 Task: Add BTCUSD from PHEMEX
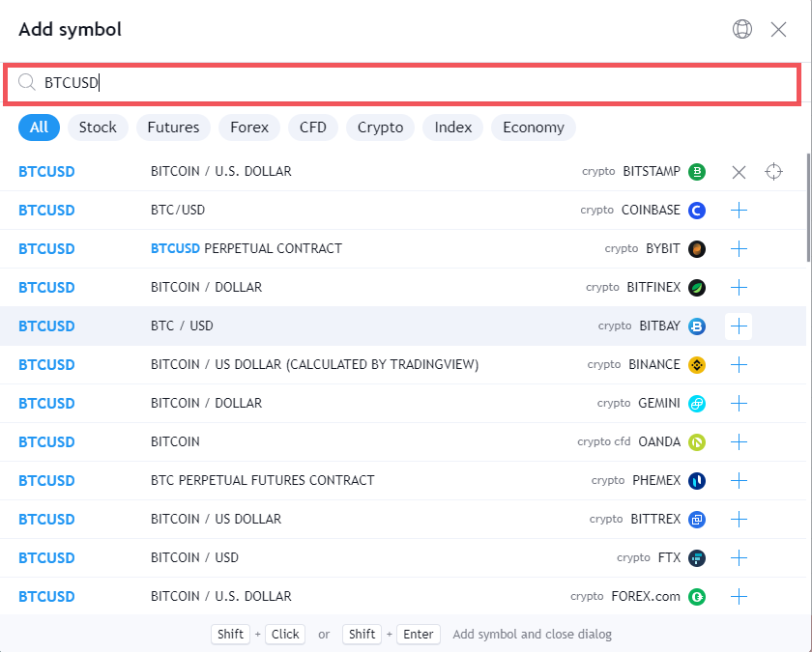click(739, 481)
